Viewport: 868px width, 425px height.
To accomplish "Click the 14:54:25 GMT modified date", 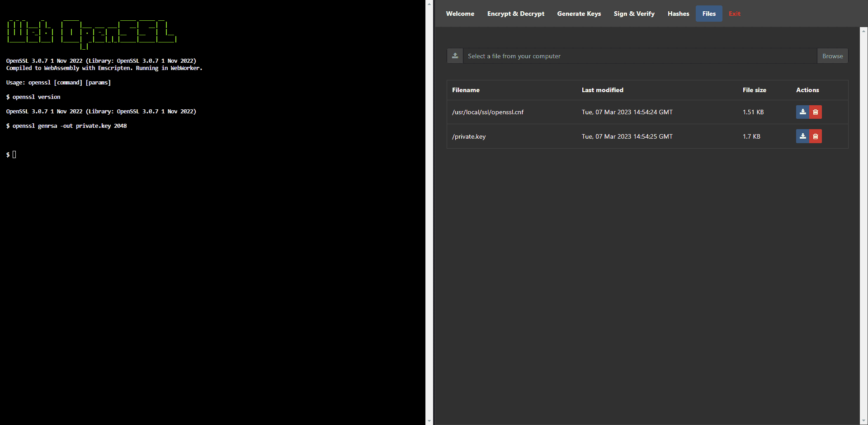I will click(x=627, y=136).
